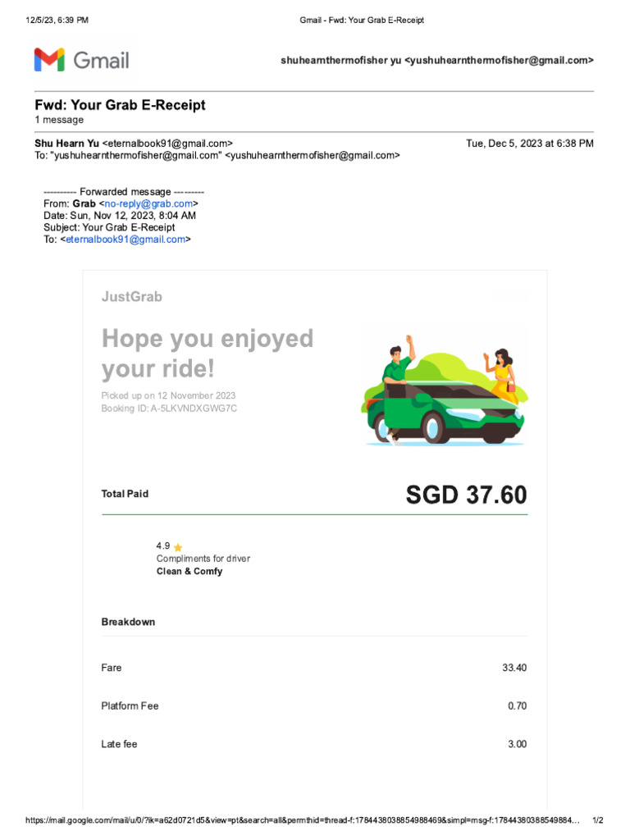This screenshot has width=630, height=840.
Task: Select the 'Fwd: Your Grab E-Receipt' subject heading
Action: click(120, 105)
